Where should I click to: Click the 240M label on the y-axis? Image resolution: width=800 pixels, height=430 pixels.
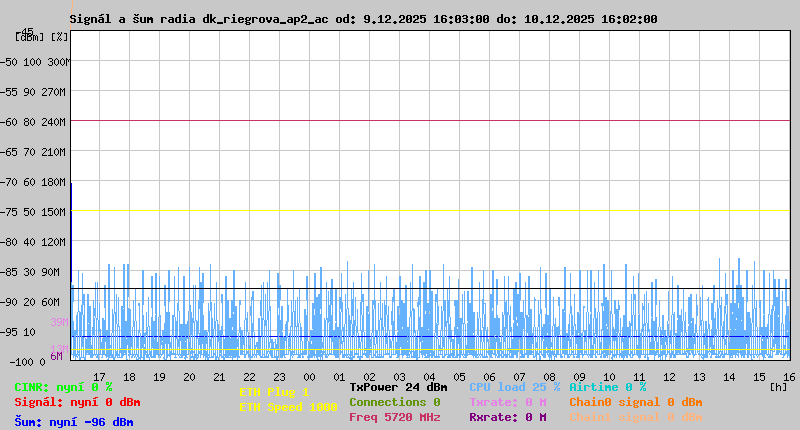click(x=54, y=121)
